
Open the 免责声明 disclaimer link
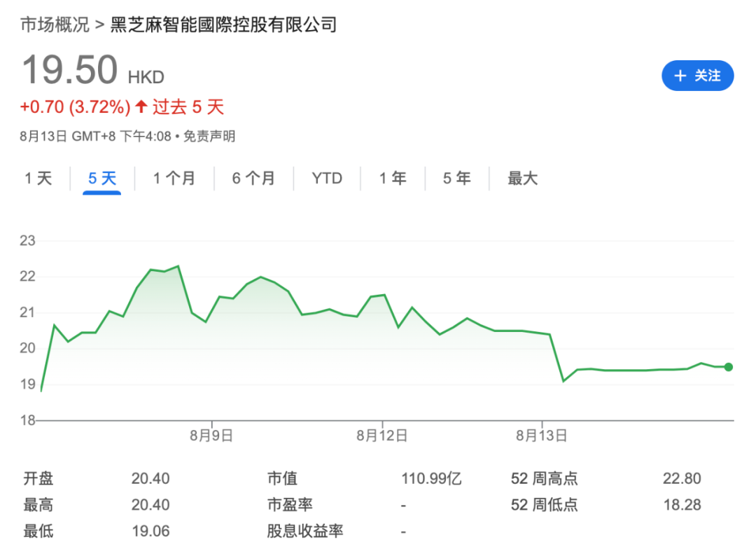pyautogui.click(x=209, y=137)
